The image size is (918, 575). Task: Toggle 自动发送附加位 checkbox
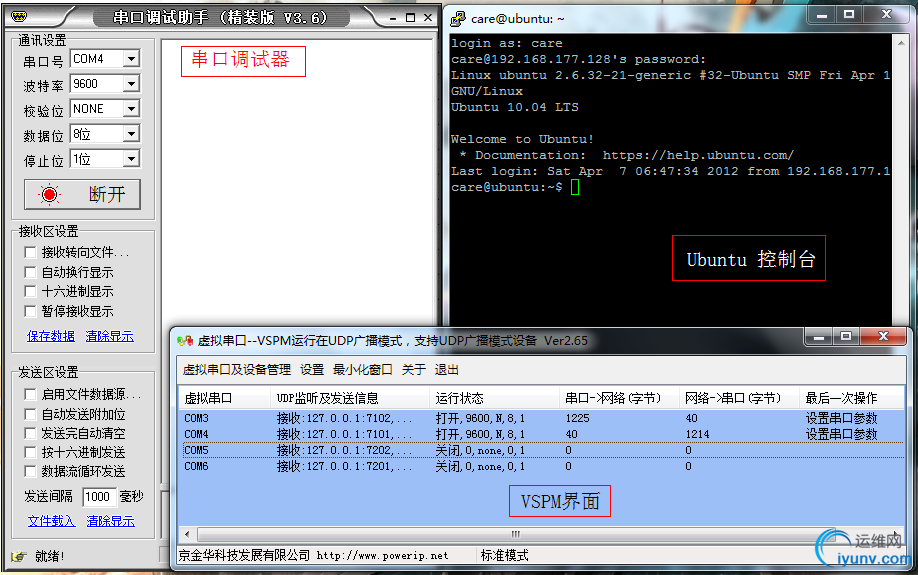[x=30, y=414]
